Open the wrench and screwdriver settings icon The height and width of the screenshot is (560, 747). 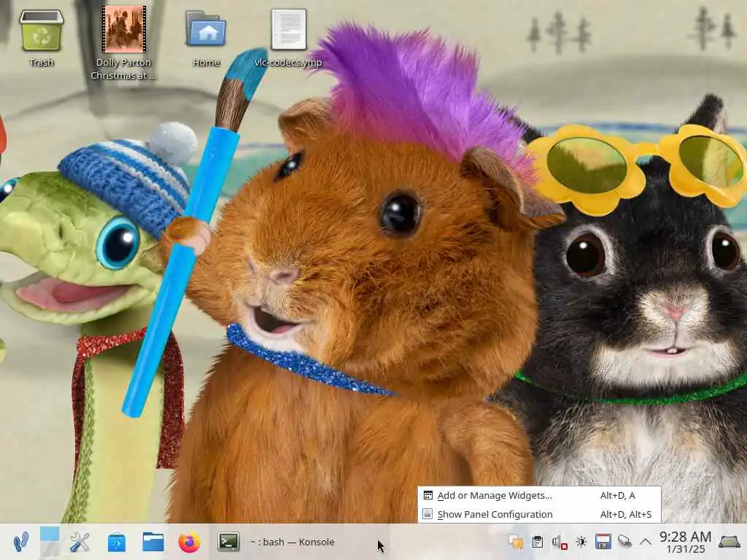click(x=80, y=542)
